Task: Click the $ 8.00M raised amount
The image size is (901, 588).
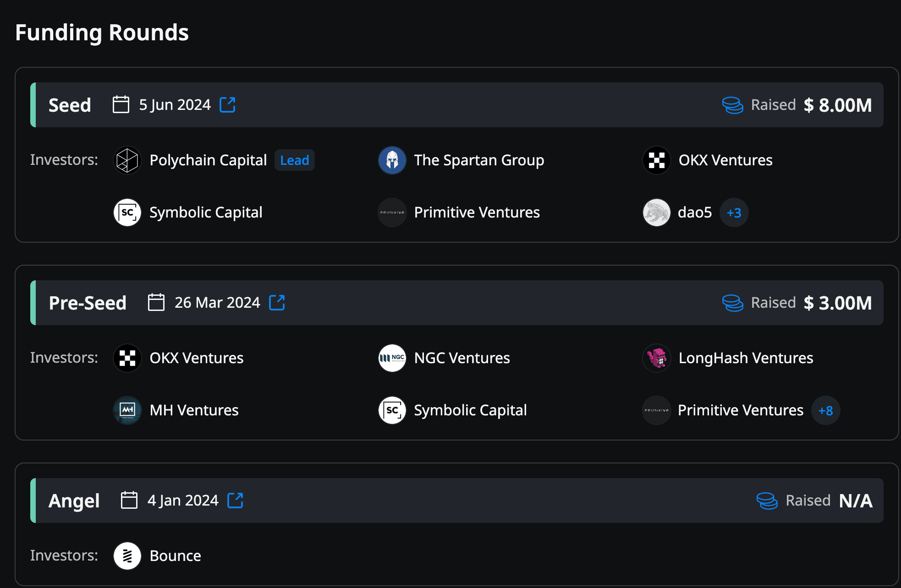Action: (x=838, y=105)
